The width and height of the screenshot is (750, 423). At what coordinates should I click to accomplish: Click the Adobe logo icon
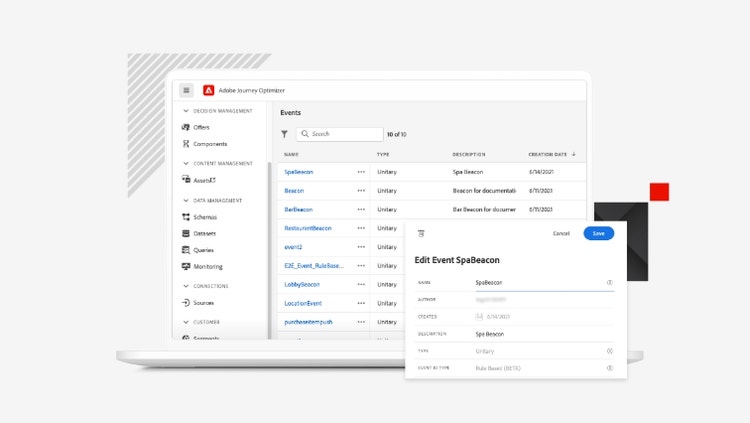209,90
